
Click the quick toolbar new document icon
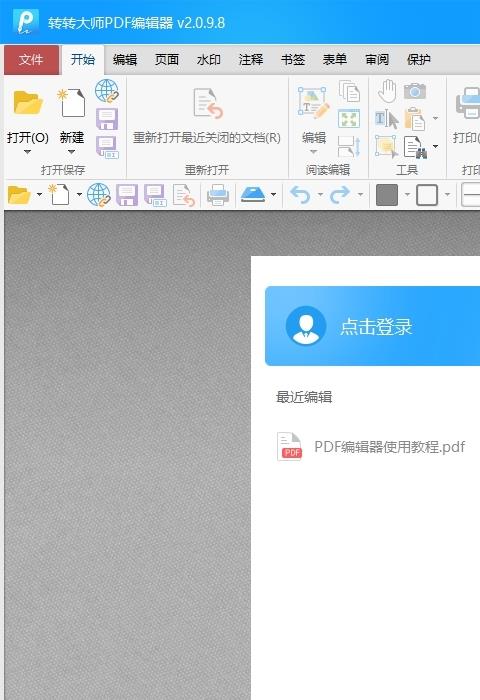(59, 195)
